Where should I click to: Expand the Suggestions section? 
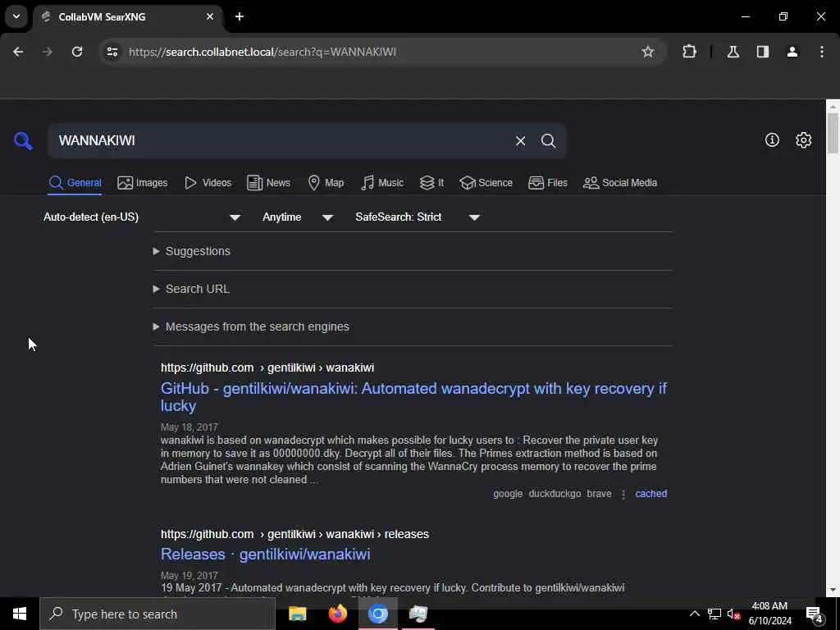(x=192, y=251)
